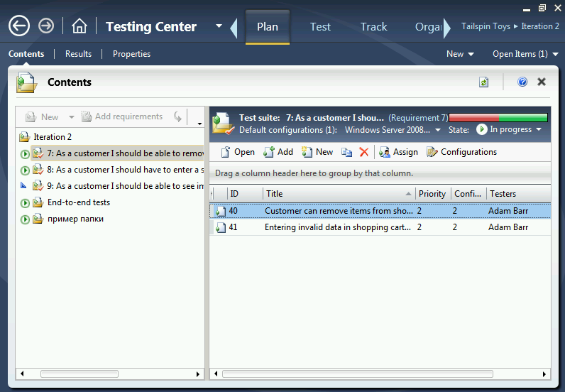Image resolution: width=565 pixels, height=392 pixels.
Task: Sort by the Confi... column header
Action: pyautogui.click(x=468, y=194)
